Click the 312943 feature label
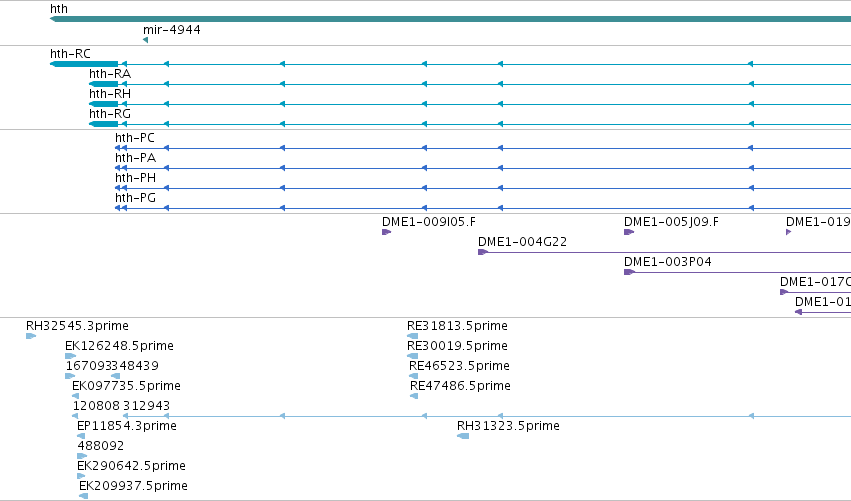 [x=147, y=406]
